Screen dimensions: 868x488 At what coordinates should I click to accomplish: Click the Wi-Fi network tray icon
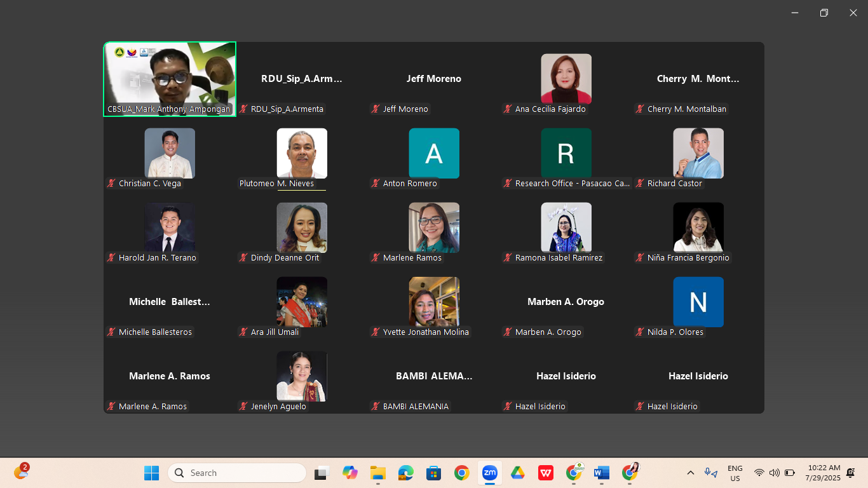pyautogui.click(x=759, y=473)
